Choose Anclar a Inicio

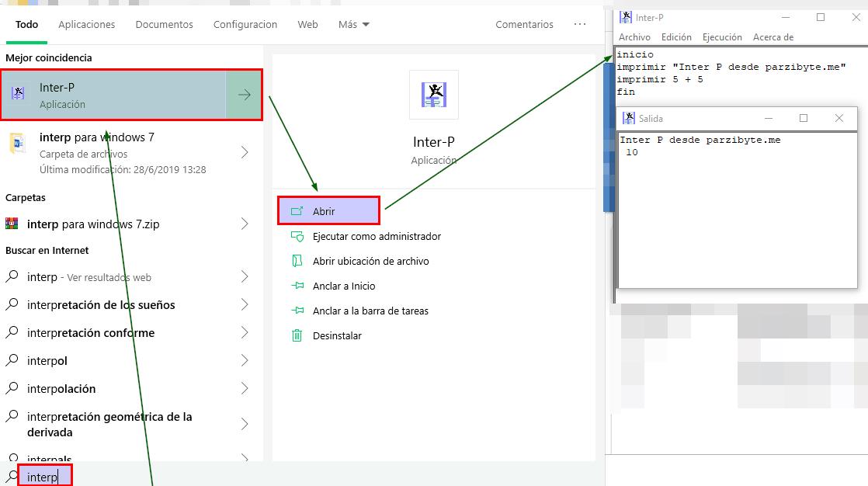344,286
